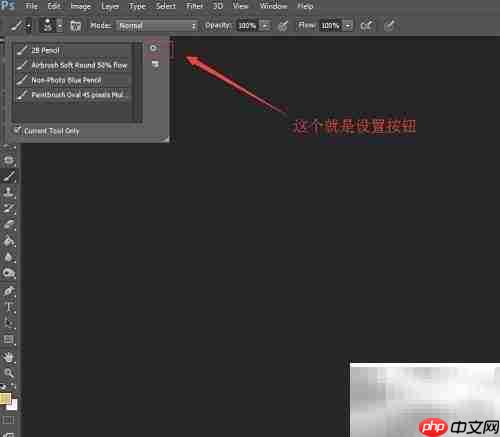Image resolution: width=500 pixels, height=437 pixels.
Task: Select the Healing Brush tool
Action: coord(9,160)
